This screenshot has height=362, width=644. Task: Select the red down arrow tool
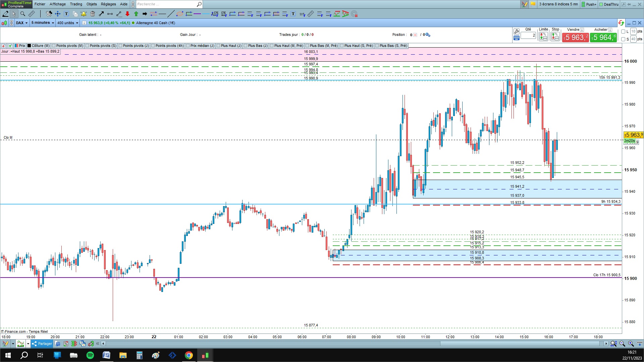127,14
